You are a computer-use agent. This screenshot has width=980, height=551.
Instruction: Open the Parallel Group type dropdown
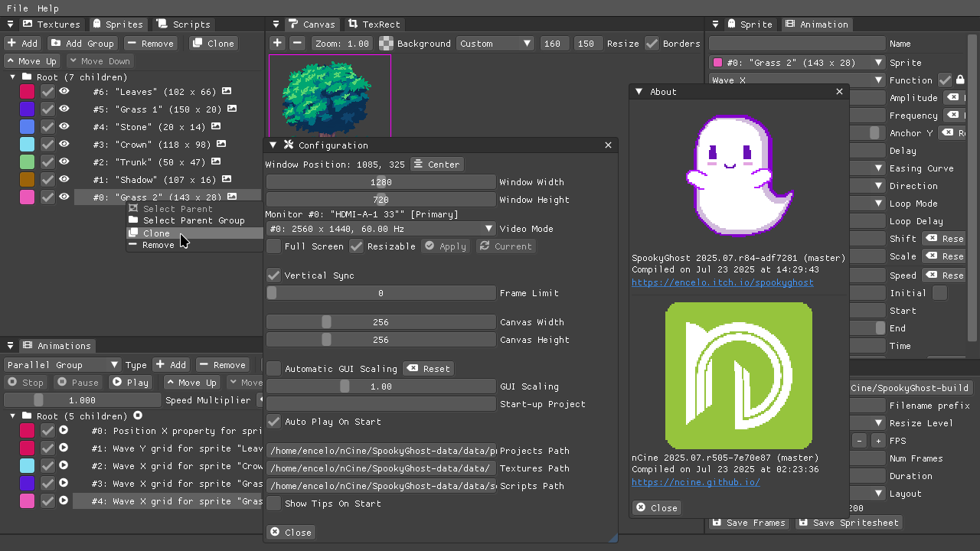pyautogui.click(x=63, y=365)
